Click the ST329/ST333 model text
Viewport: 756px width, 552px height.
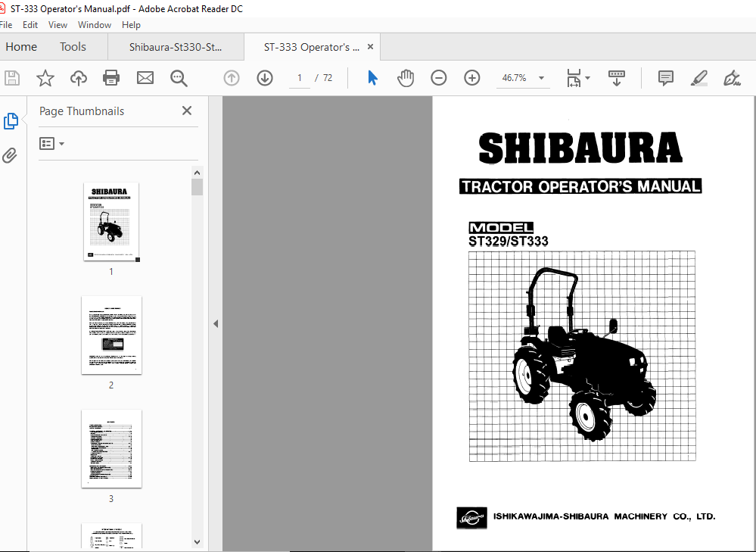[x=509, y=242]
